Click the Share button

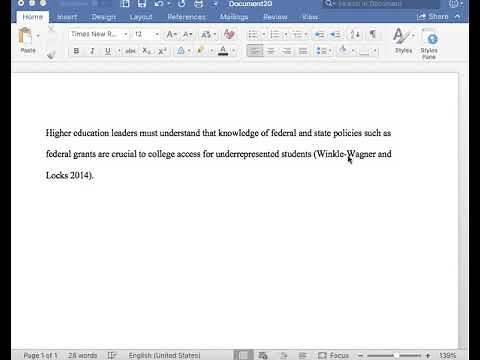433,16
